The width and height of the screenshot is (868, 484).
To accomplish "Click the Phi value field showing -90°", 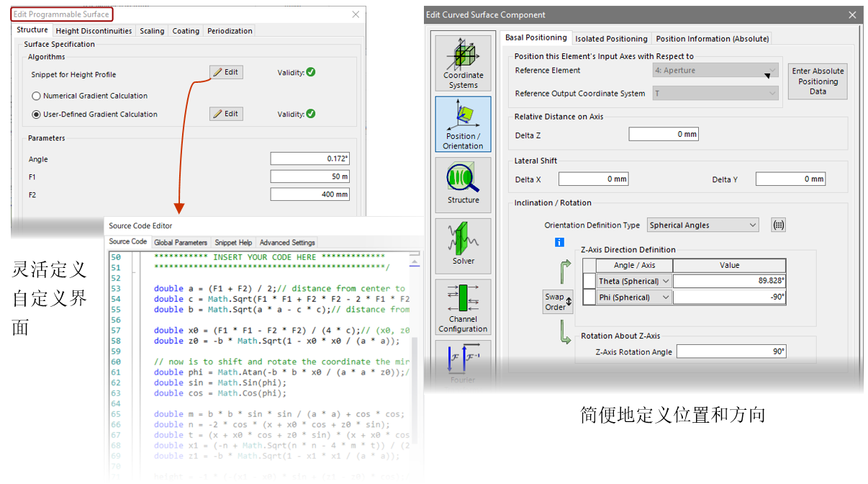I will coord(729,297).
